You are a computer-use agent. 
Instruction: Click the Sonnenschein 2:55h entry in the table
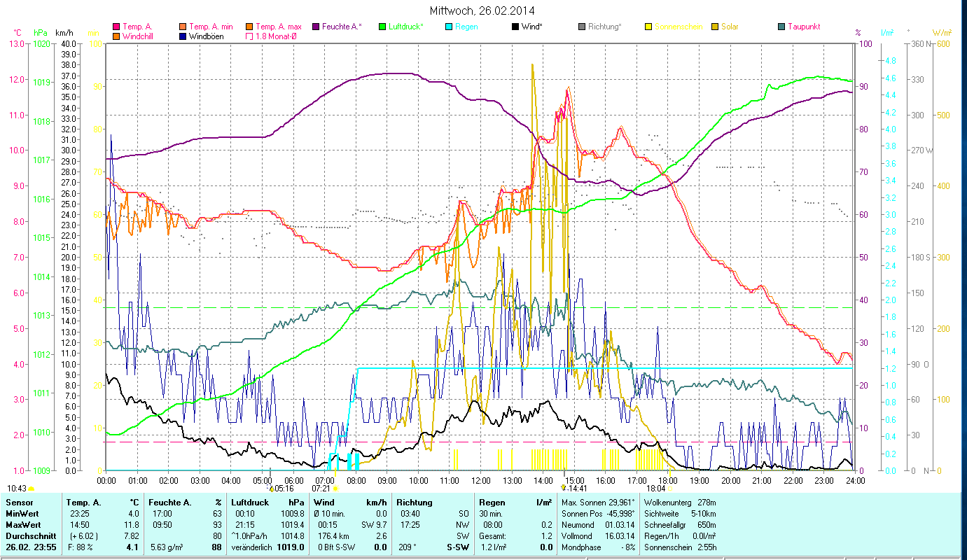coord(680,547)
